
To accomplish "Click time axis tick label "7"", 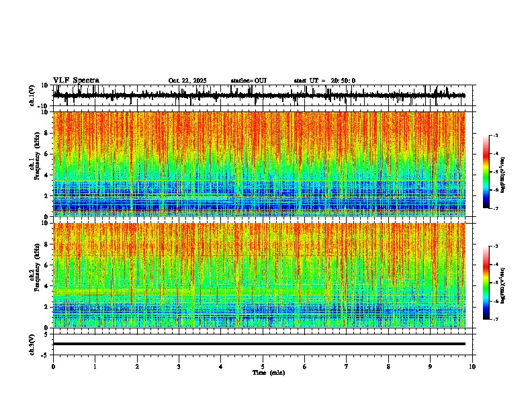I will click(347, 367).
